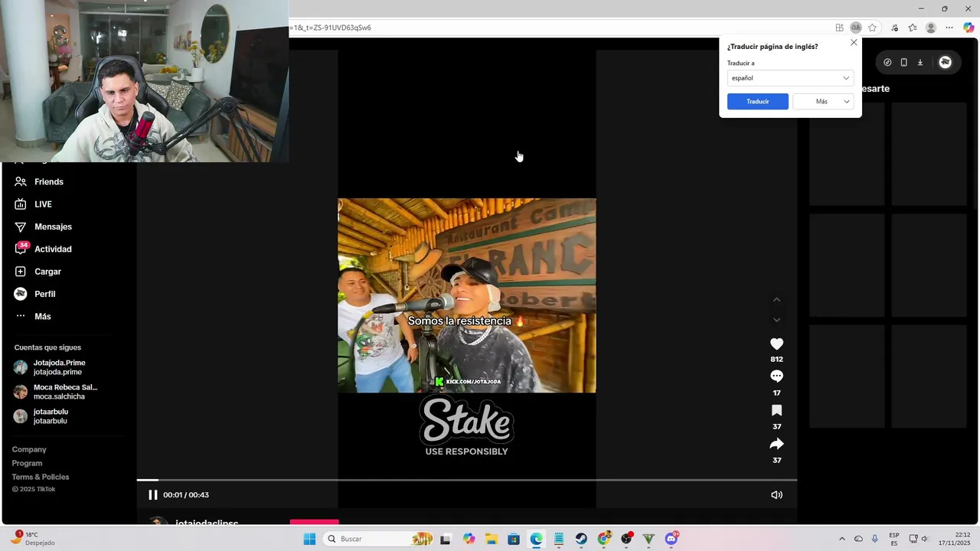The width and height of the screenshot is (980, 551).
Task: Open the Más options dropdown in translate popup
Action: coord(823,102)
